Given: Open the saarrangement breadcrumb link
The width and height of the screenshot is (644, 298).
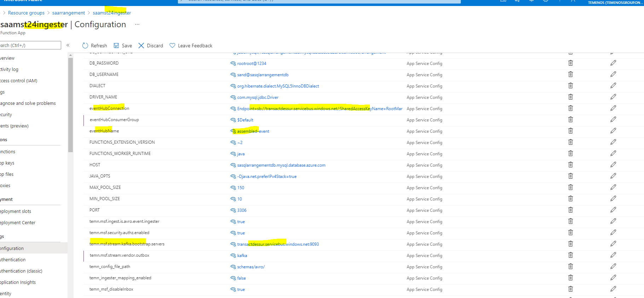Looking at the screenshot, I should 69,13.
